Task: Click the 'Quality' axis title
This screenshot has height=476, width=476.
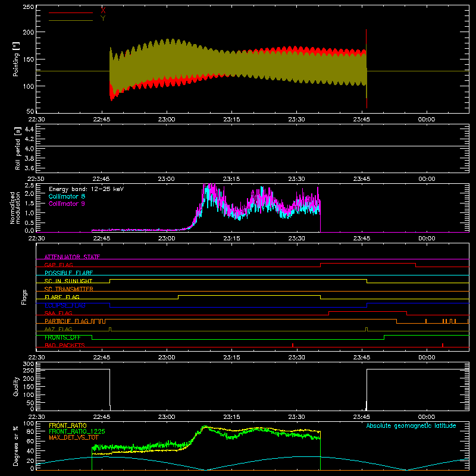Action: [16, 387]
